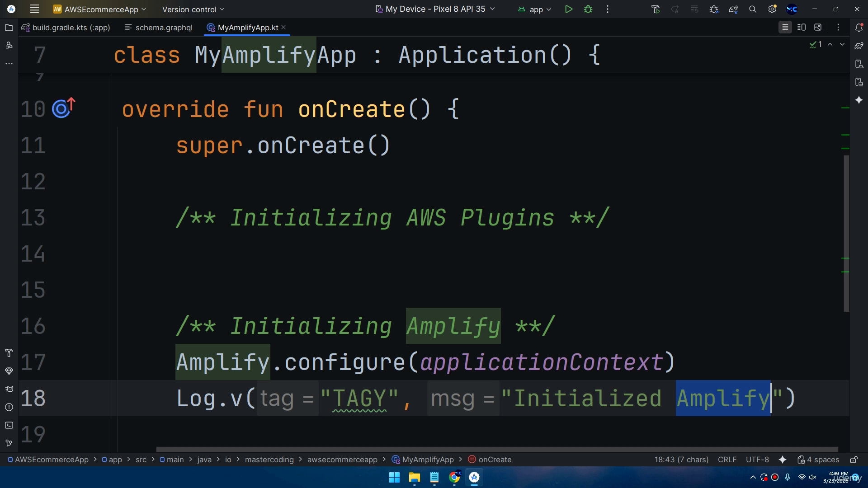868x488 pixels.
Task: Open the My Device Pixel 8 device selector
Action: [x=435, y=9]
